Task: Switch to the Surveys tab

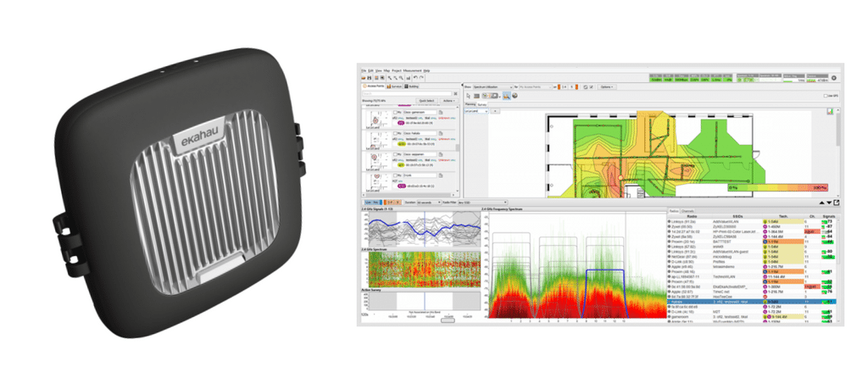Action: [x=395, y=86]
